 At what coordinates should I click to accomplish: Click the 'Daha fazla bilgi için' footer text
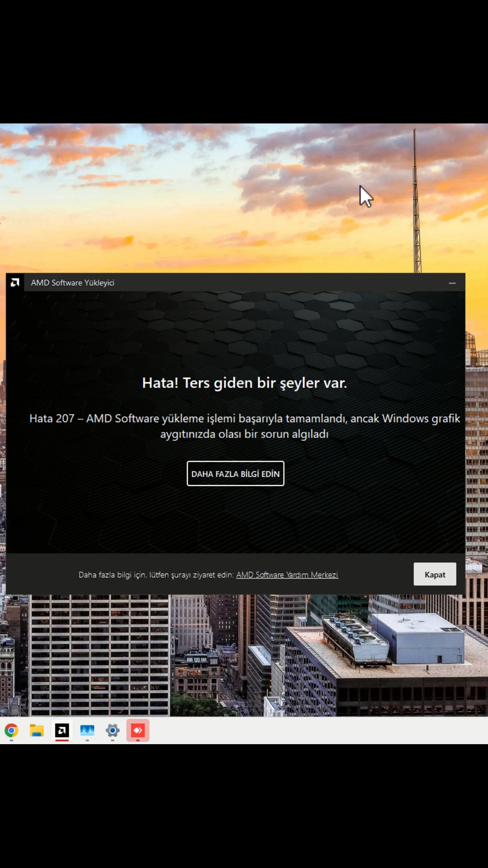click(156, 575)
